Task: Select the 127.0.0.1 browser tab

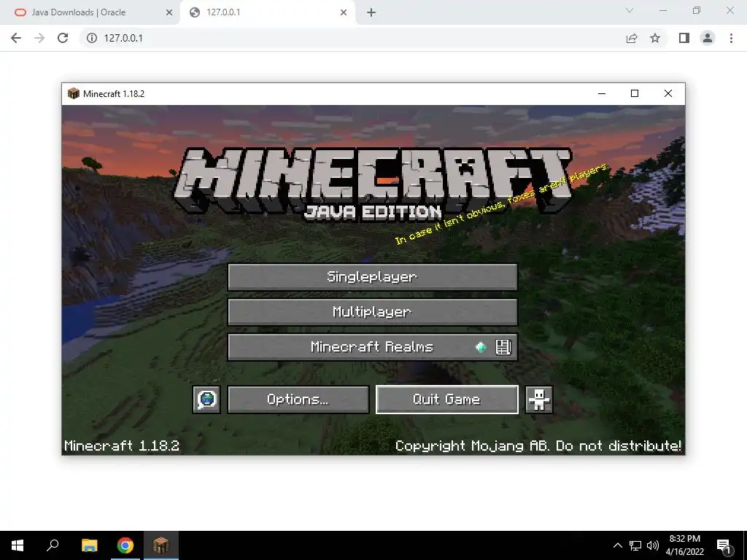Action: pos(268,12)
